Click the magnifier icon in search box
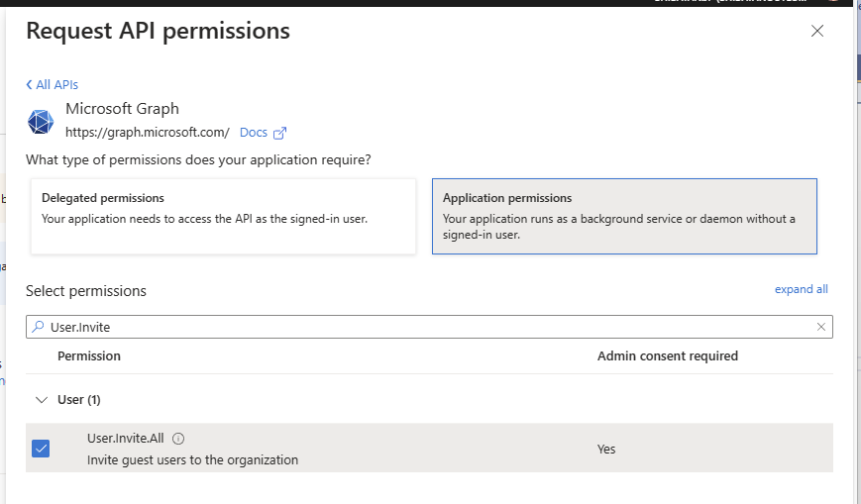This screenshot has height=504, width=861. [x=38, y=327]
